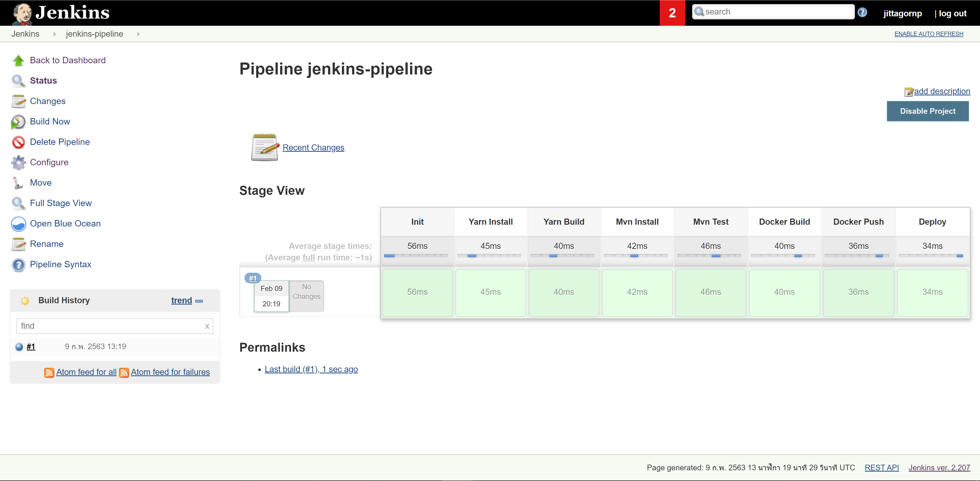This screenshot has height=481, width=980.
Task: Focus the Build History find field
Action: (115, 326)
